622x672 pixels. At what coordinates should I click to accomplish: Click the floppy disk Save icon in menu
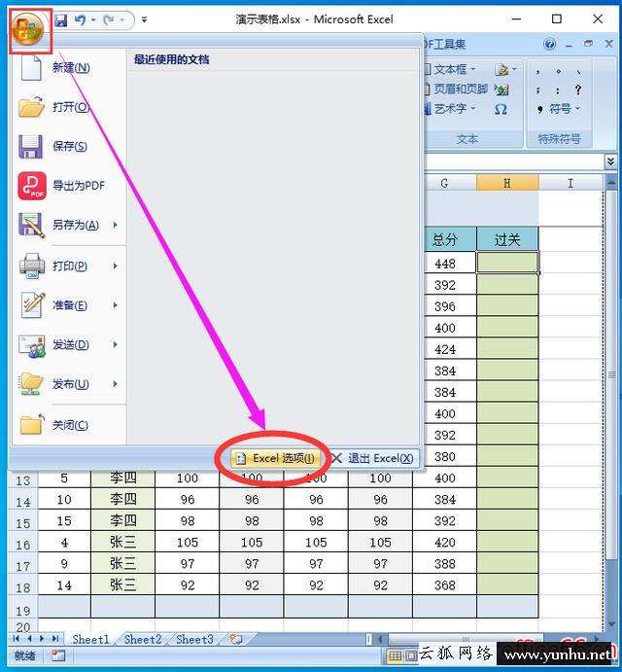click(x=31, y=147)
